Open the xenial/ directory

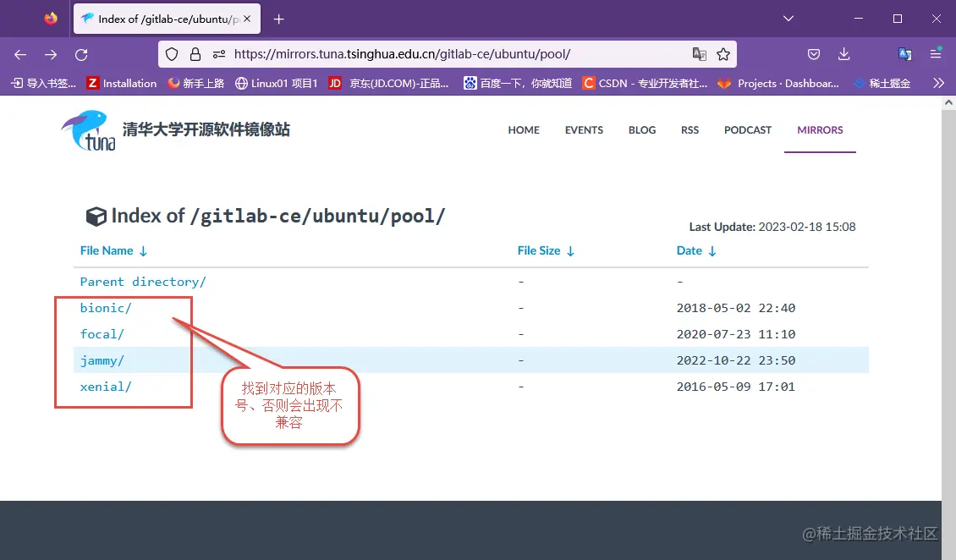(106, 387)
